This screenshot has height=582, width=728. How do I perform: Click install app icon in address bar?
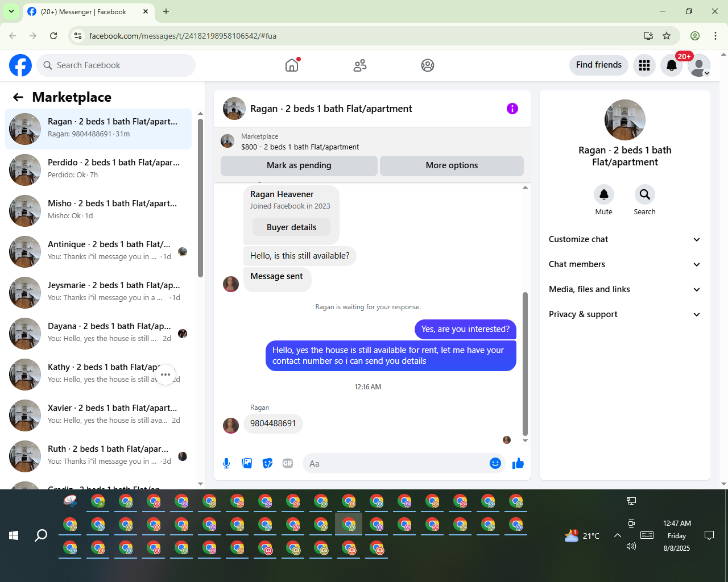point(648,36)
